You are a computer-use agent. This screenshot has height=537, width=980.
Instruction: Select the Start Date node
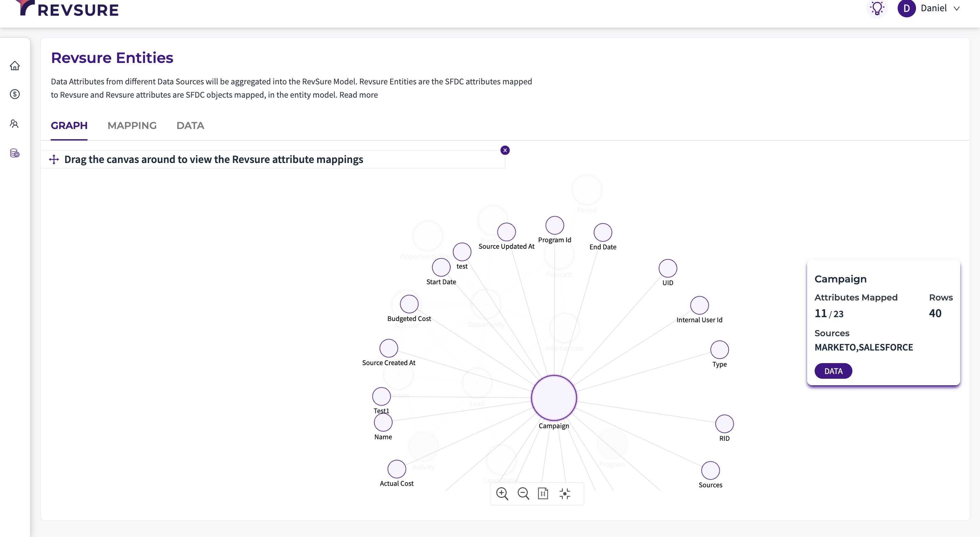(441, 267)
